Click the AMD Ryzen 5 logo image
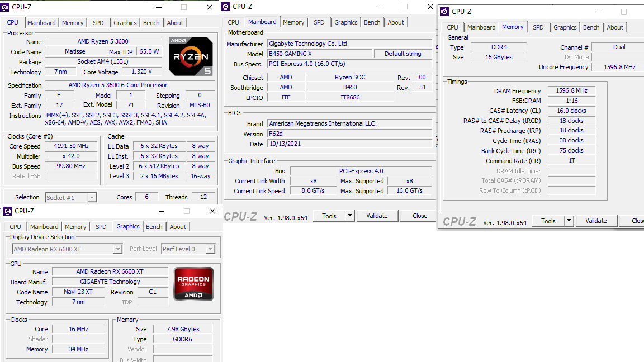This screenshot has width=644, height=362. 191,56
